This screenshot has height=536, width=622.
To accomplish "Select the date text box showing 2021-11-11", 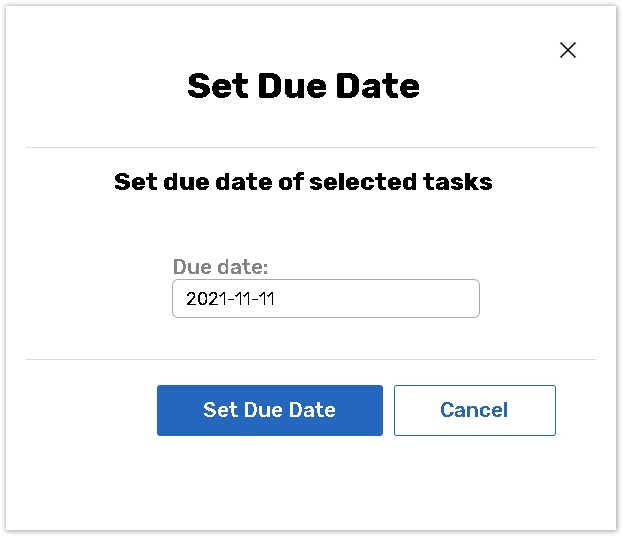I will (x=325, y=298).
